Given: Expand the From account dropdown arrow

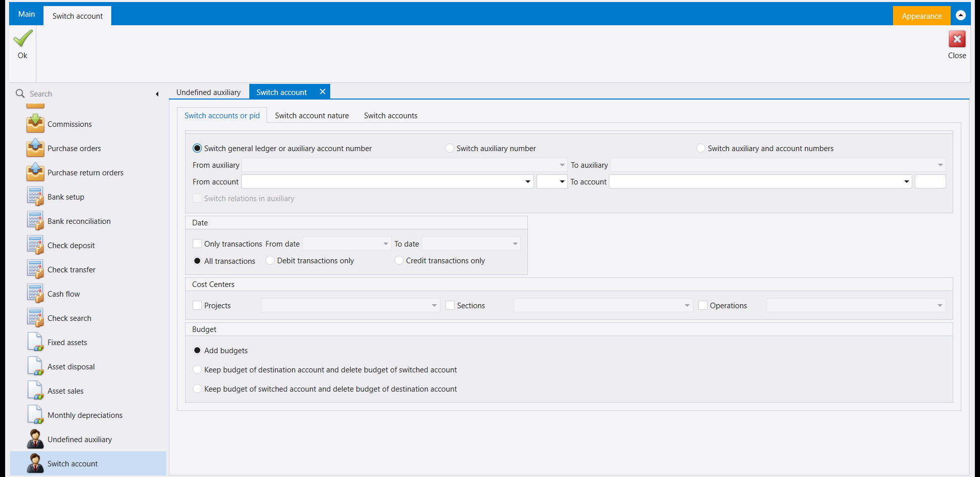Looking at the screenshot, I should [x=528, y=181].
